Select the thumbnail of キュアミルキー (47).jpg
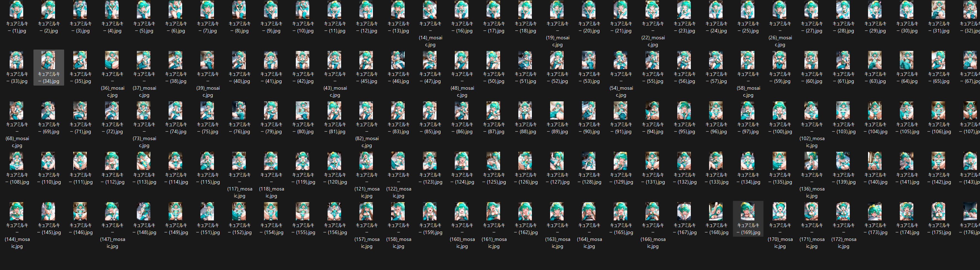Screen dimensions: 980x270 pyautogui.click(x=430, y=60)
